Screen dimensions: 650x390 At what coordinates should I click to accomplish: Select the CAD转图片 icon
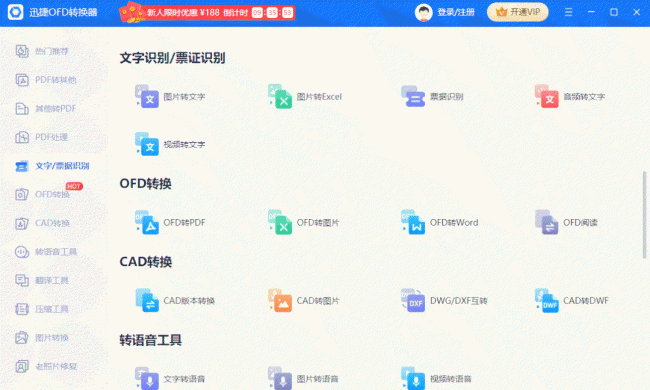point(280,300)
